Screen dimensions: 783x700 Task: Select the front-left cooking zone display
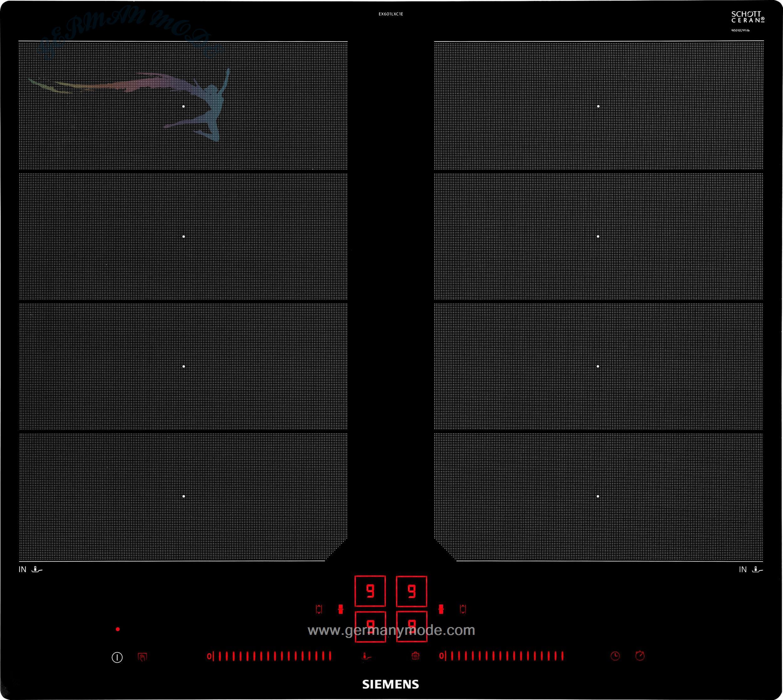370,626
